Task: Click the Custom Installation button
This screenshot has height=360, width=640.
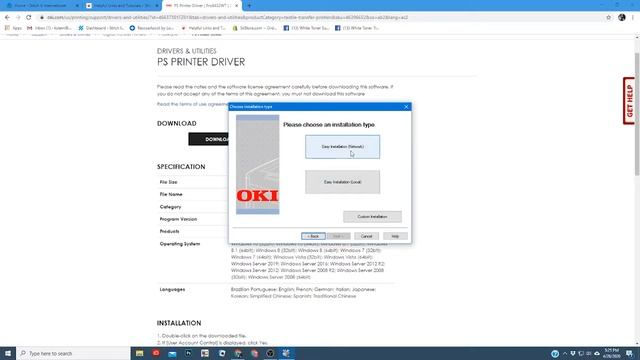Action: coord(372,217)
